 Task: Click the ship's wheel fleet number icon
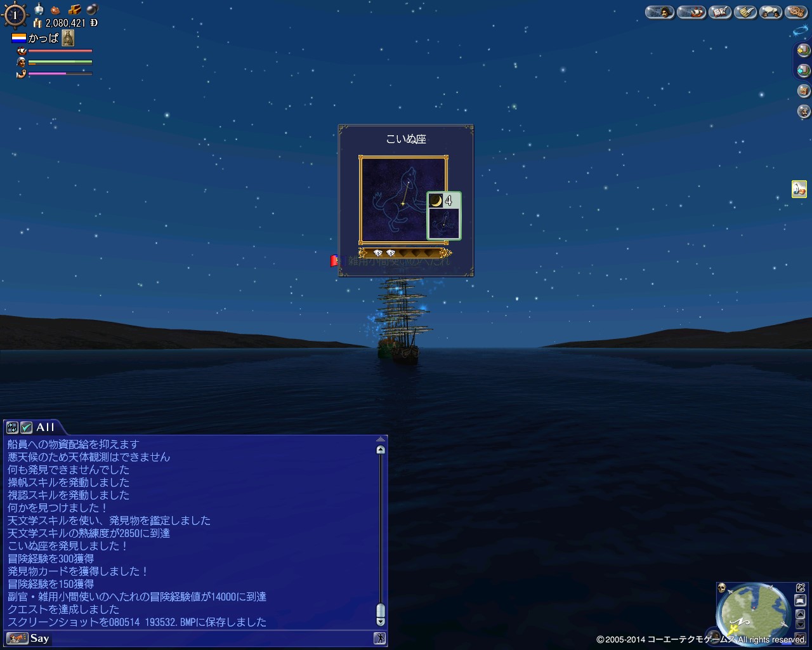tap(14, 15)
